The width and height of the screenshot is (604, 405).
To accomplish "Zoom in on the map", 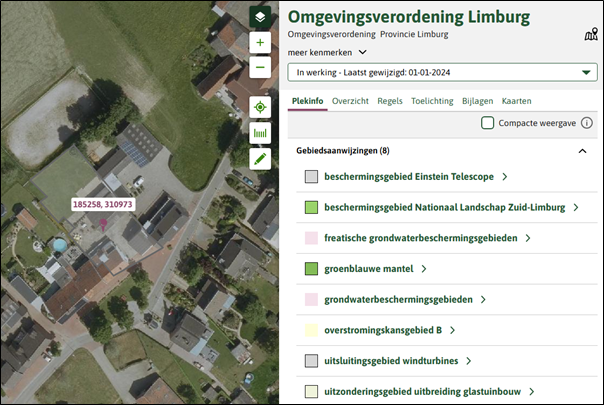I will [x=260, y=42].
